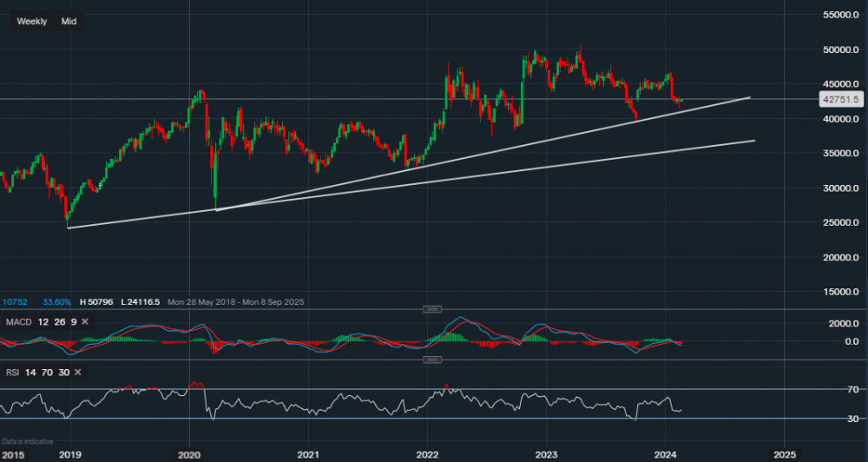Select the MACD signal period value 9
Screen dimensions: 868x462
(x=74, y=323)
